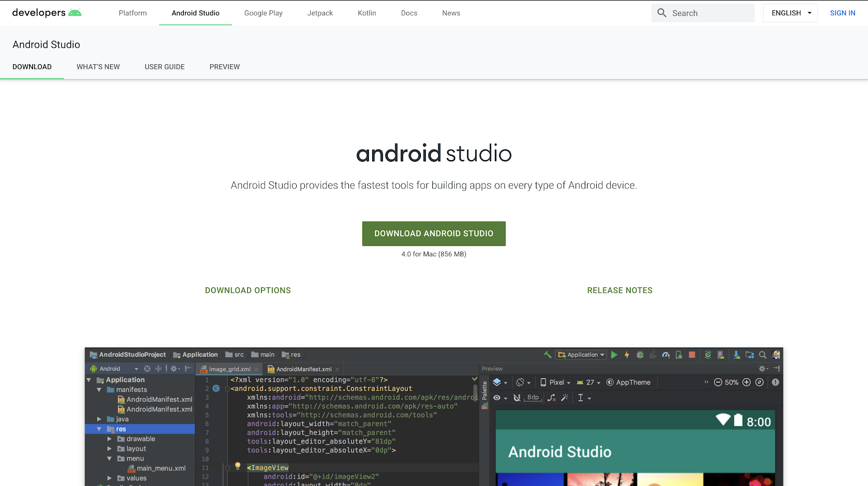Click the SIGN IN link
Screen dimensions: 868x486
coord(843,13)
